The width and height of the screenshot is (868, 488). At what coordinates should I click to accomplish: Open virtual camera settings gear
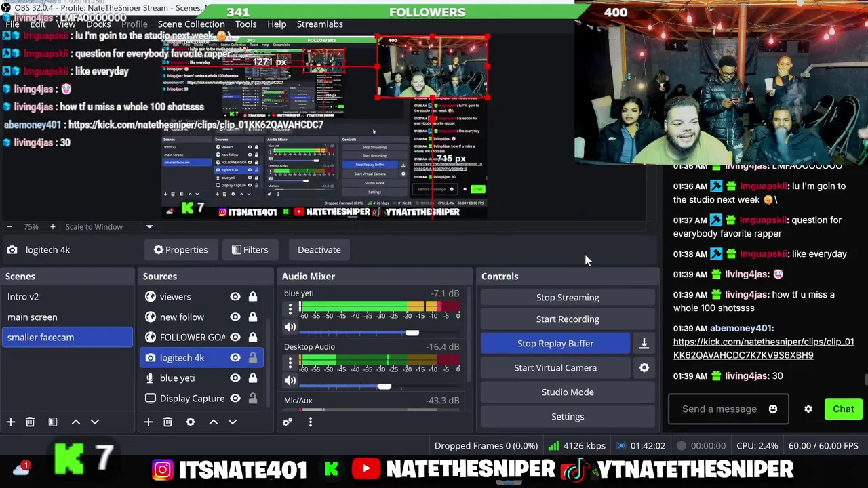click(644, 368)
